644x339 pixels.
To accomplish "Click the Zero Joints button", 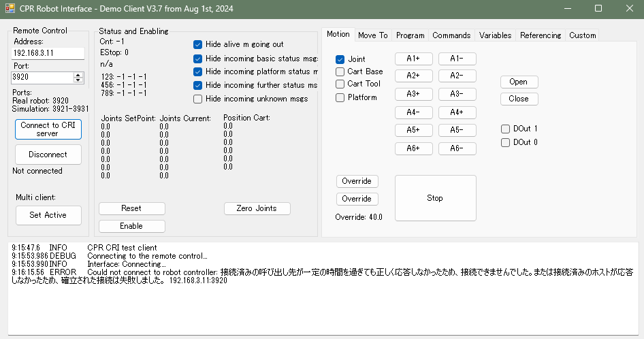I will click(257, 208).
